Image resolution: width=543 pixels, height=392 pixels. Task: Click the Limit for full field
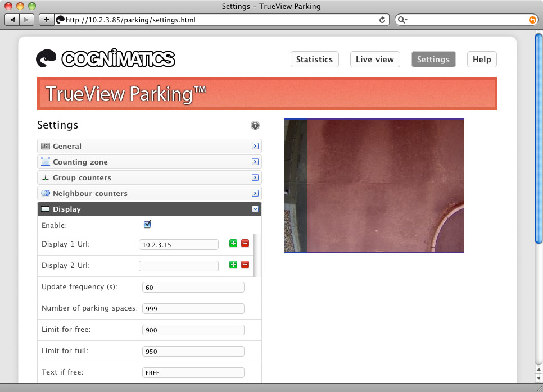click(x=193, y=351)
